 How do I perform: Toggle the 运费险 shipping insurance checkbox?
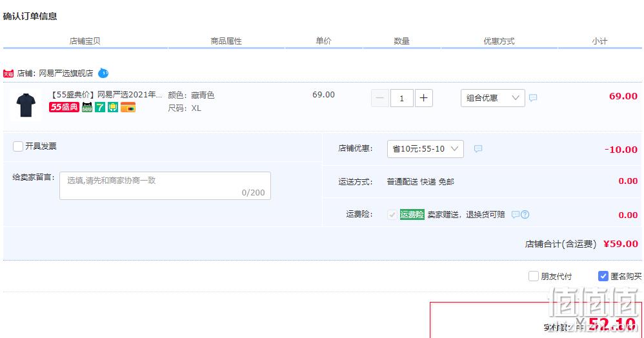[392, 214]
